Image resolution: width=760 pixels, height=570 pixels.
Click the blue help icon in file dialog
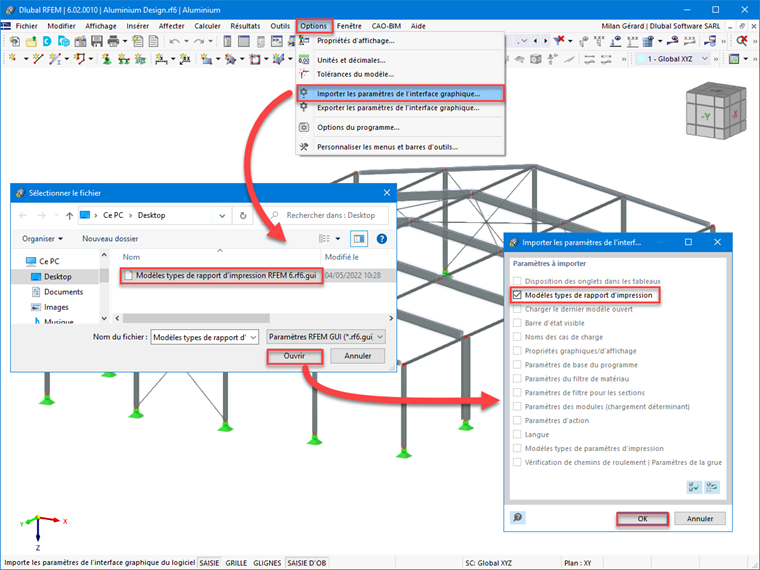click(382, 238)
